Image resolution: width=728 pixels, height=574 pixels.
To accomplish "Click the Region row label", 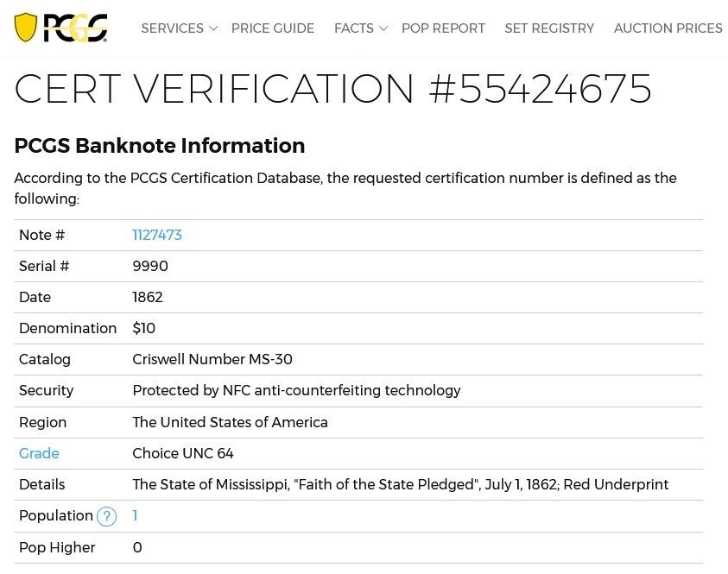I will pyautogui.click(x=42, y=422).
